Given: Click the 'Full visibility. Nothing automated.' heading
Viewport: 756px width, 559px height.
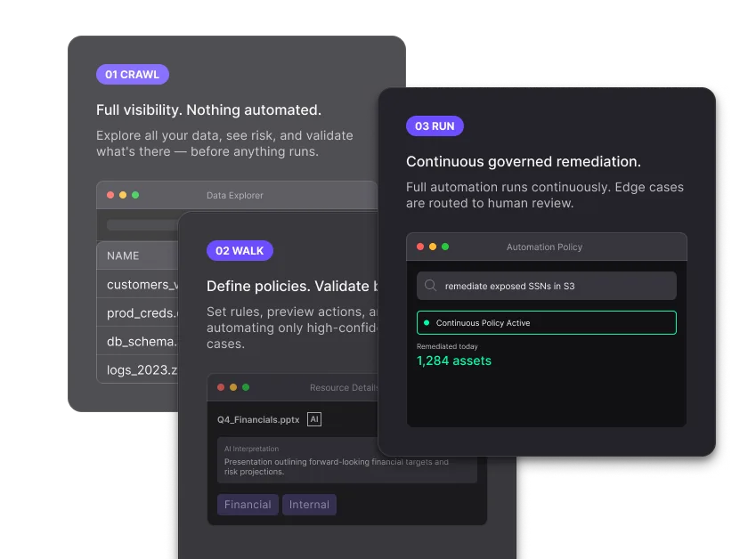Looking at the screenshot, I should click(208, 109).
